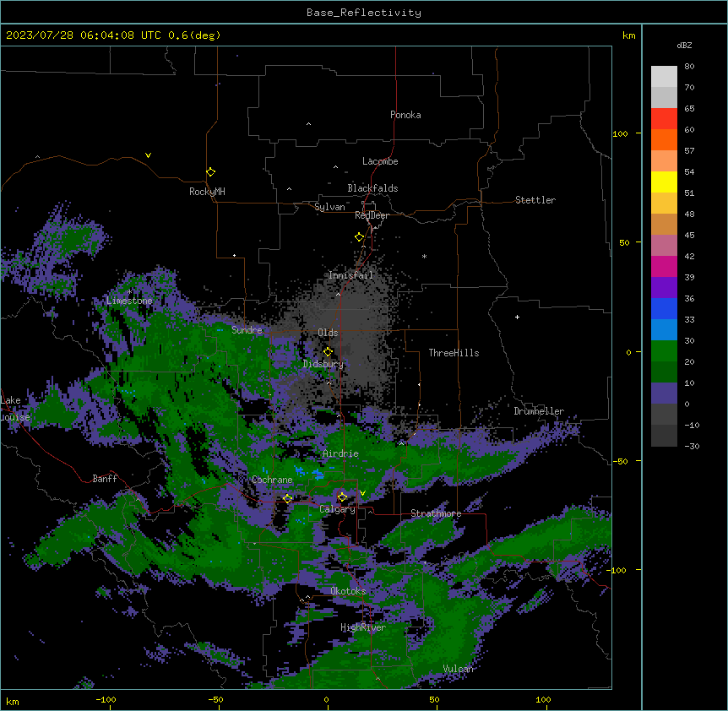
Task: Select the Olds label
Action: click(x=328, y=333)
